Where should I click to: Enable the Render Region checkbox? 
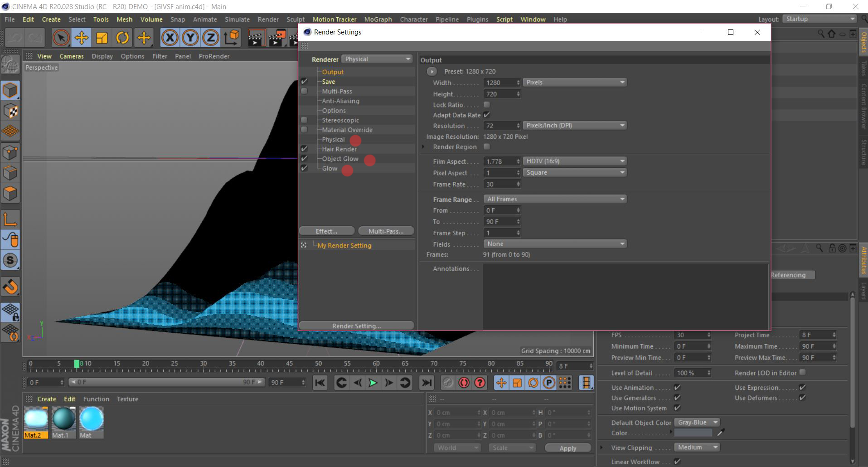487,146
